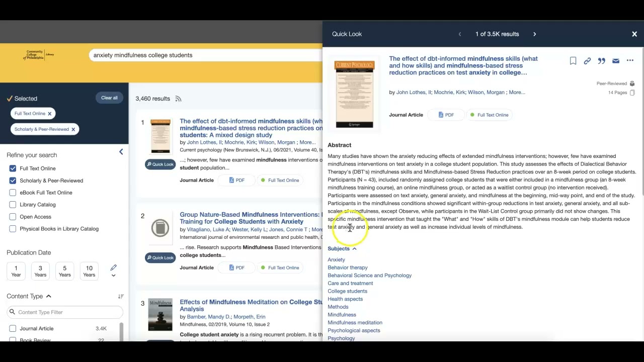Copy permalink using the link icon
This screenshot has height=362, width=644.
click(587, 61)
